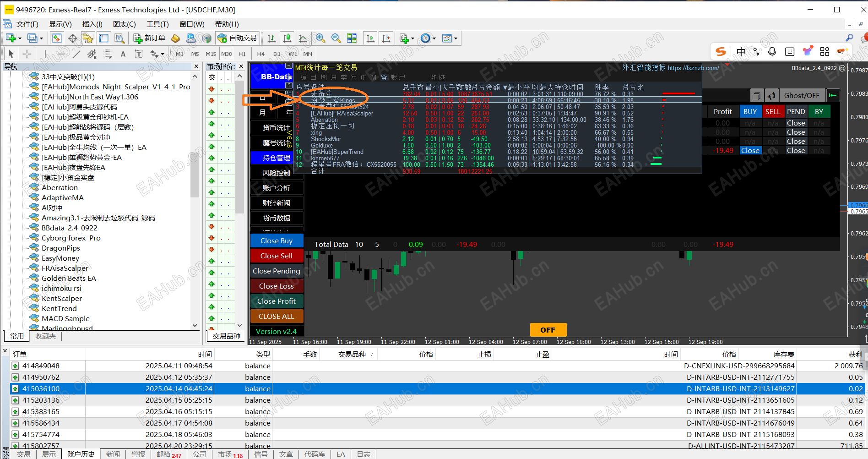This screenshot has width=868, height=459.
Task: Click the microphone icon in IME bar
Action: point(772,52)
